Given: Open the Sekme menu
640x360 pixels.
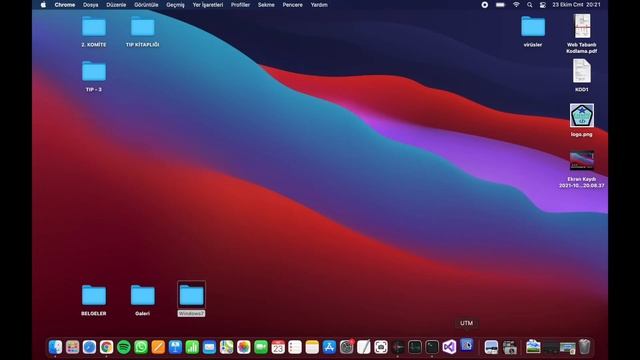Looking at the screenshot, I should (x=266, y=5).
